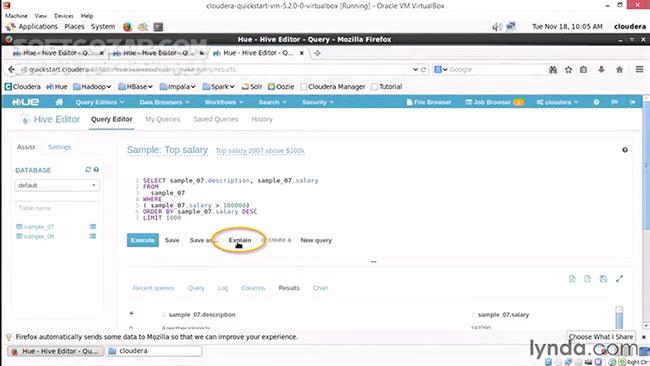Open the Cloudera Manager bookmark
The height and width of the screenshot is (366, 650).
coord(332,87)
